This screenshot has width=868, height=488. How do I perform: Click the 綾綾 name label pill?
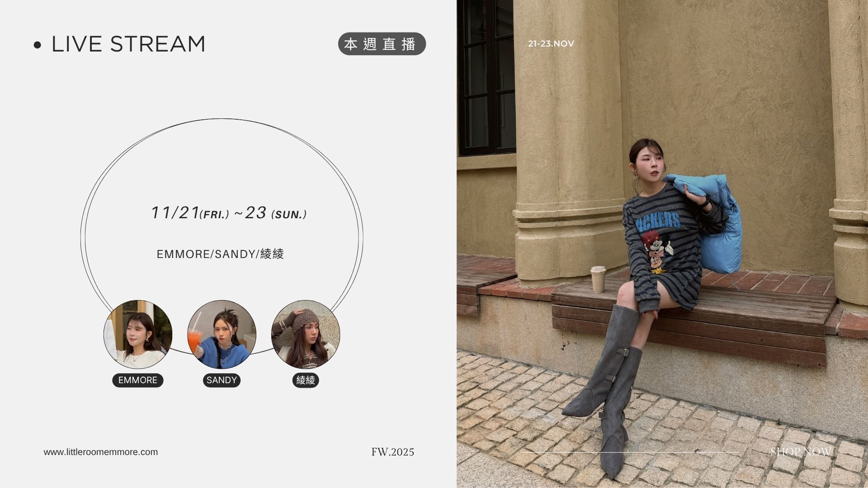click(306, 380)
